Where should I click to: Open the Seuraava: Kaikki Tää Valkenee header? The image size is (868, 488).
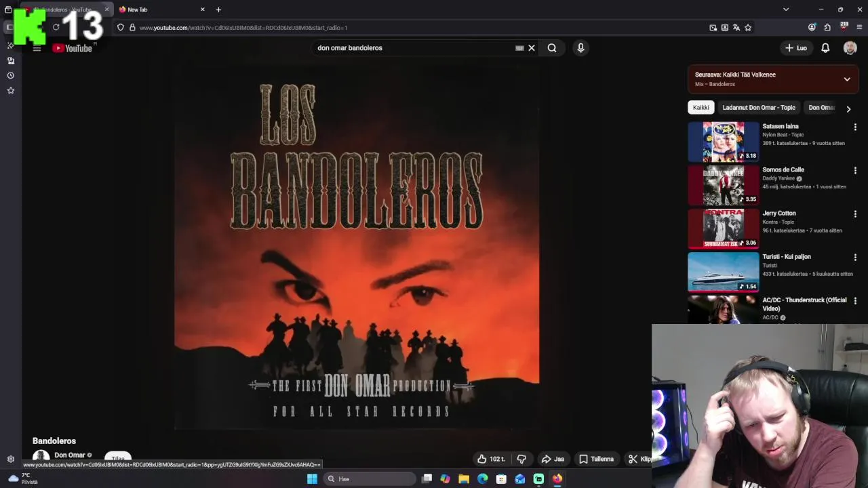tap(735, 75)
